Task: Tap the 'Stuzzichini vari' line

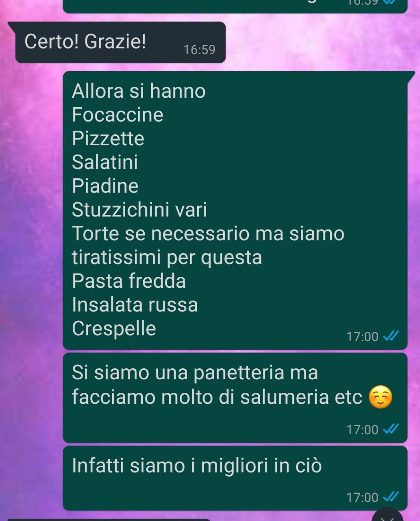Action: (139, 210)
